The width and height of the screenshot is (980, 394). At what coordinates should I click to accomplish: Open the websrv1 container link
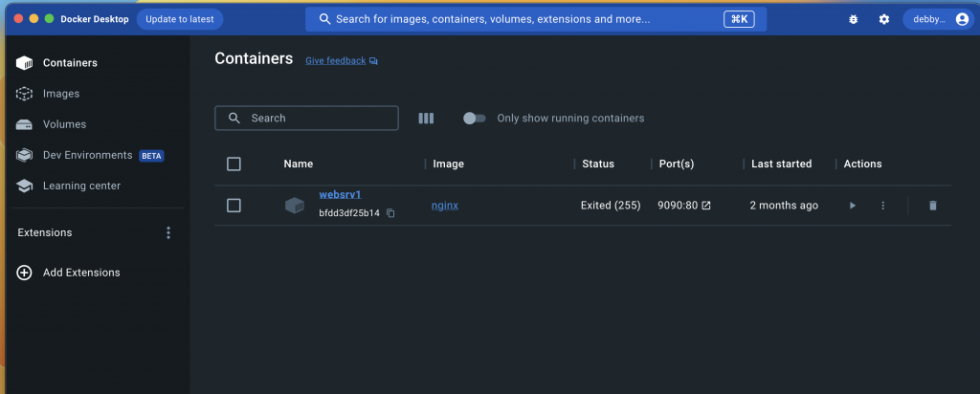point(340,195)
